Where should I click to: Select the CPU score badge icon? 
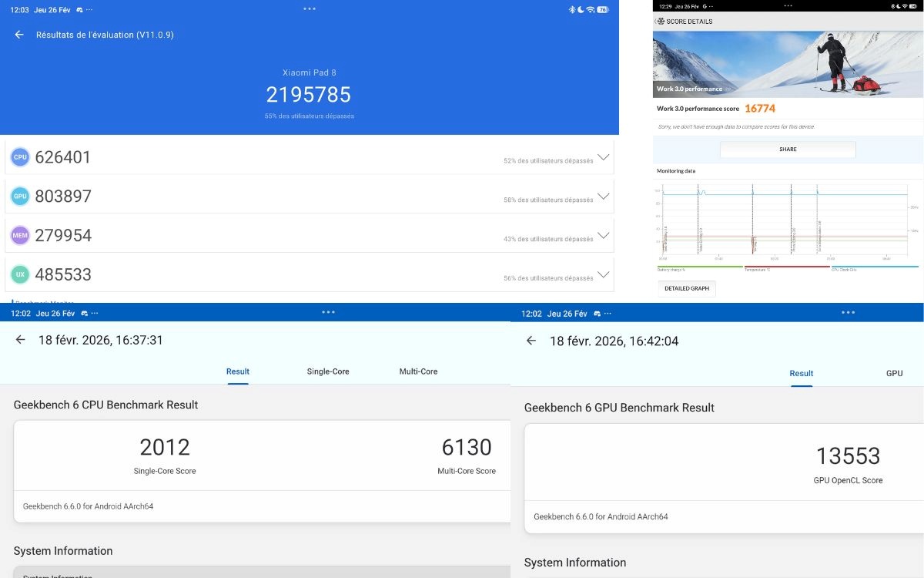(x=19, y=156)
